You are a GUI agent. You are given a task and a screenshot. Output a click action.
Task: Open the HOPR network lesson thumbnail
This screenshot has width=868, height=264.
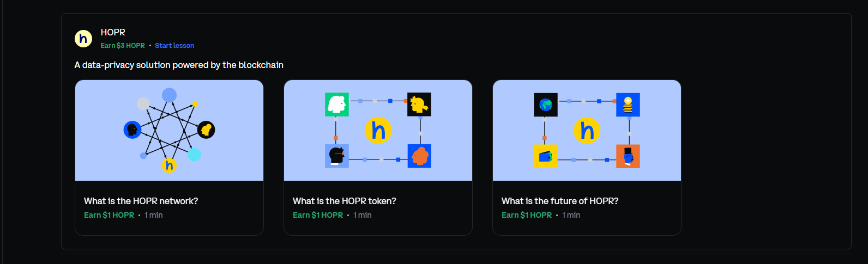(169, 131)
